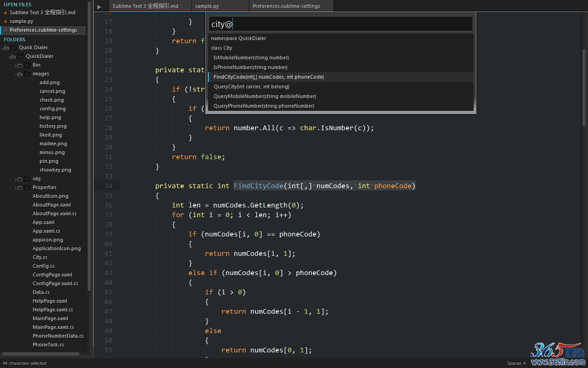Open PhoneTask.cs in the sidebar
Viewport: 588px width, 368px height.
click(x=48, y=345)
